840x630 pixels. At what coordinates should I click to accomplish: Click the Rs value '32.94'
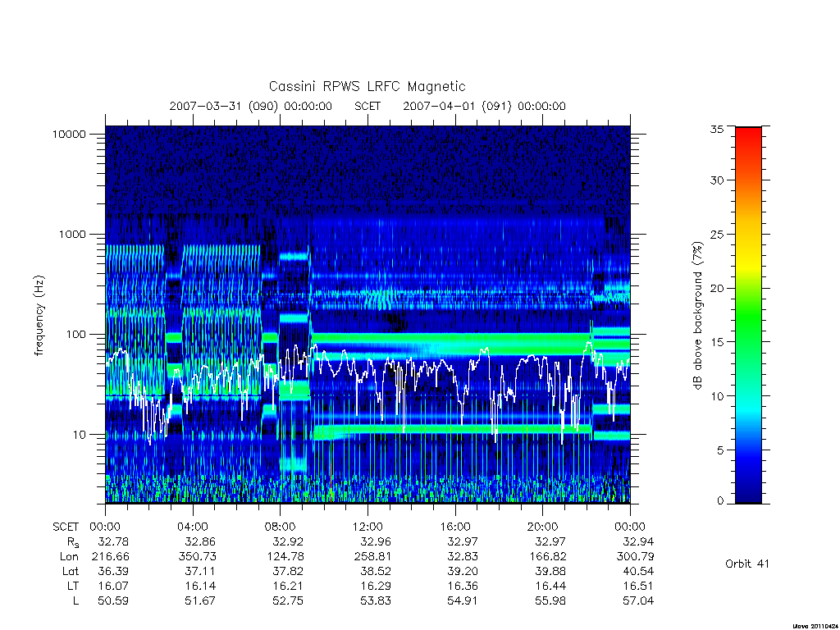click(638, 541)
